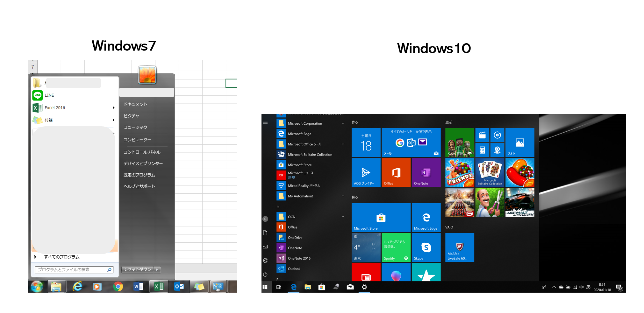Open Outlook from the Windows 7 taskbar
Viewport: 644px width, 313px height.
(179, 287)
